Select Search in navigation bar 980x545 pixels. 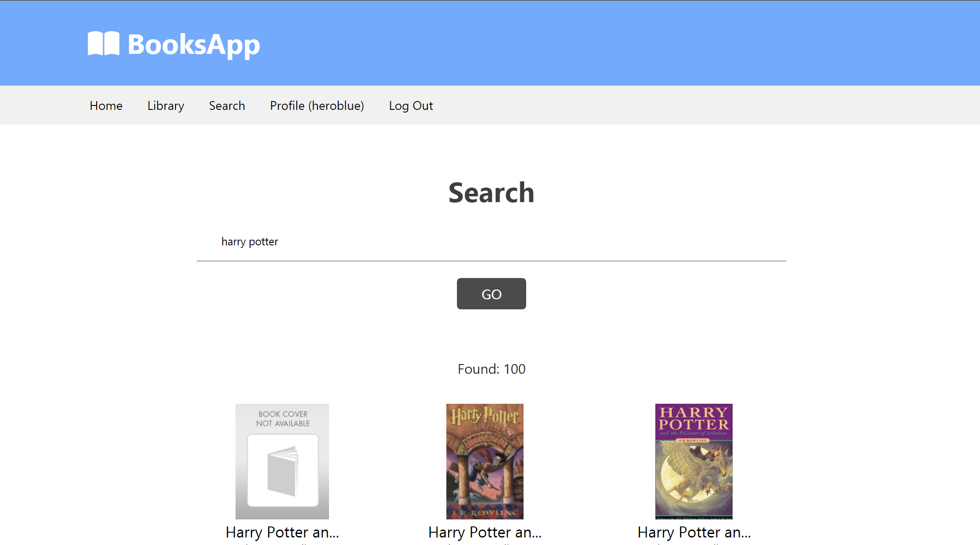click(227, 106)
